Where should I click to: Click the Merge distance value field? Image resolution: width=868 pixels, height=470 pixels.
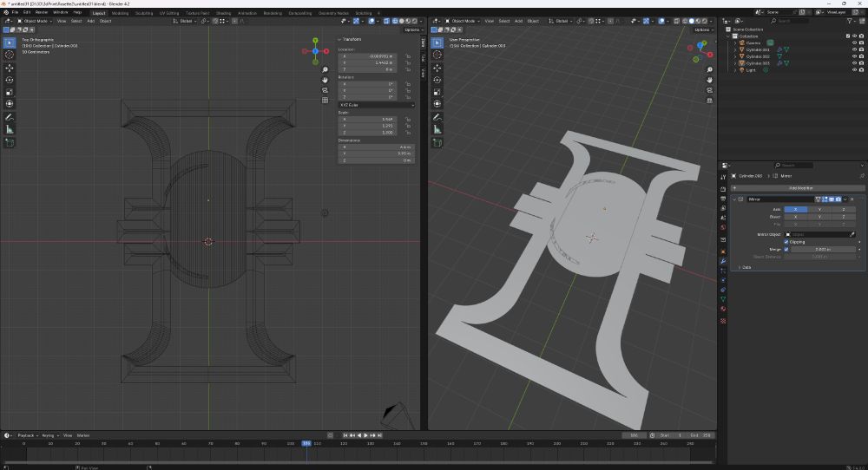(823, 250)
